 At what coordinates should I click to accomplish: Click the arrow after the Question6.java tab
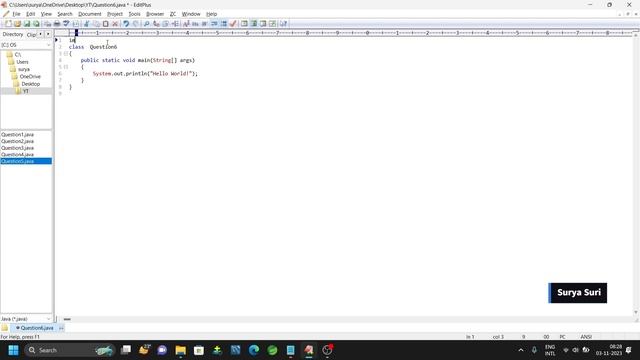61,328
